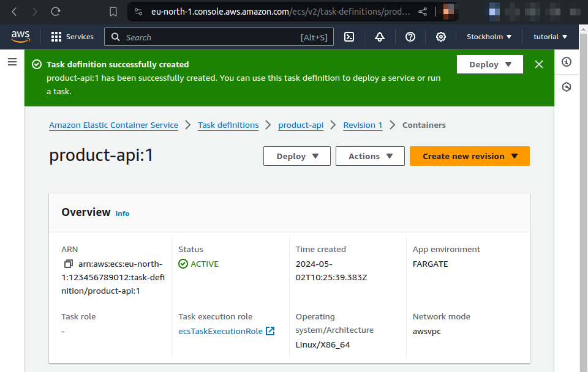Open the Services grid menu
Screen dimensions: 588x372
pos(72,37)
